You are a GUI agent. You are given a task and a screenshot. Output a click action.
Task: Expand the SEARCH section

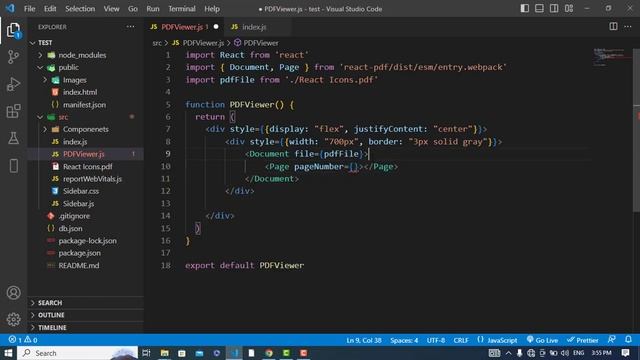tap(85, 302)
